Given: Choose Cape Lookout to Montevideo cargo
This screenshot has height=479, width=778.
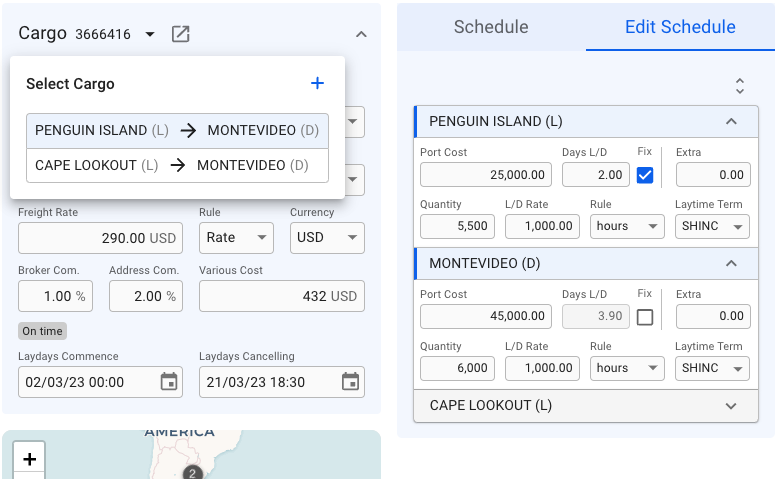Looking at the screenshot, I should coord(177,166).
